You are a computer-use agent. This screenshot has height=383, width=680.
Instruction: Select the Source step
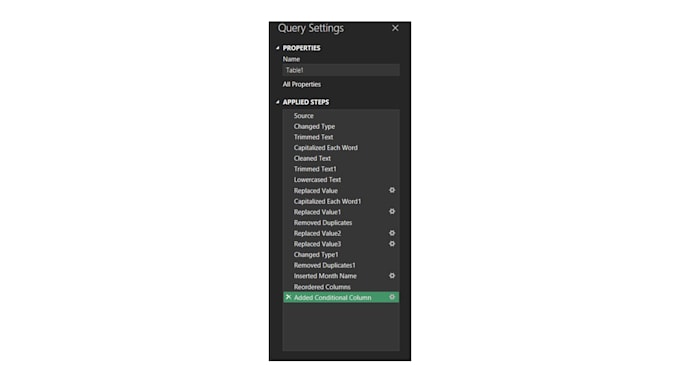[x=341, y=116]
